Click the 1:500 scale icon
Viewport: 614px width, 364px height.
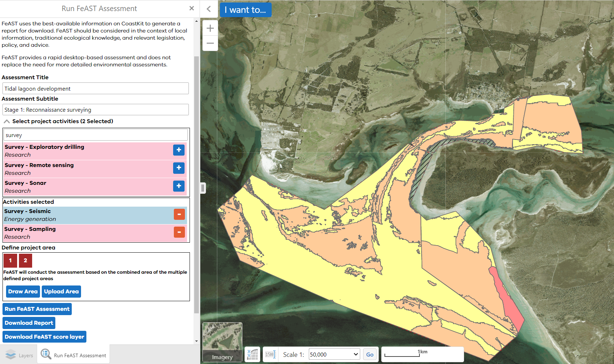(x=270, y=354)
